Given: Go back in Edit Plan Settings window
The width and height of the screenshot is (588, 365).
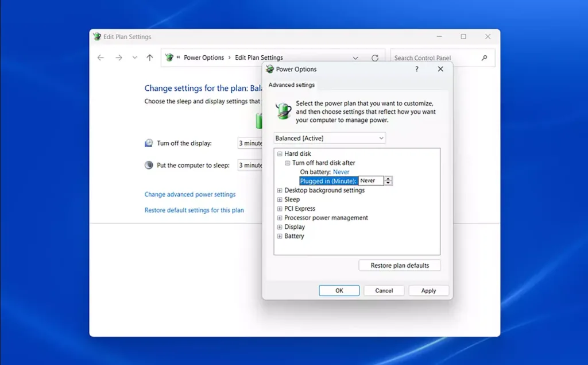Looking at the screenshot, I should [x=100, y=57].
